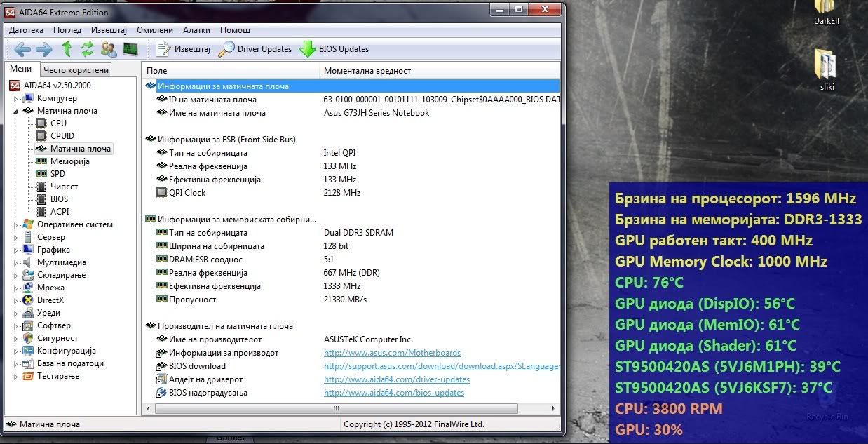Expand the Конфигурација tree node arrow
Viewport: 868px width, 444px height.
(16, 351)
